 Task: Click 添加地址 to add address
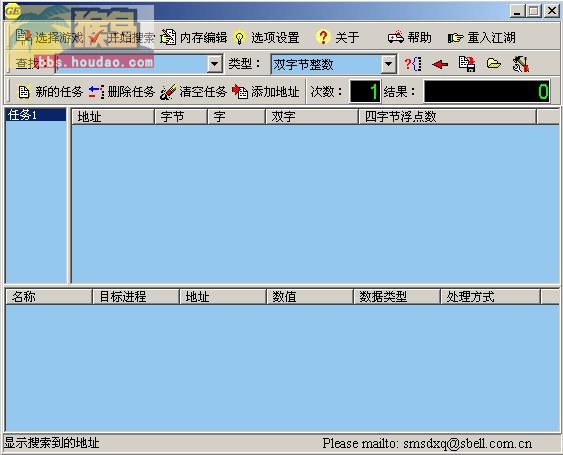(265, 92)
